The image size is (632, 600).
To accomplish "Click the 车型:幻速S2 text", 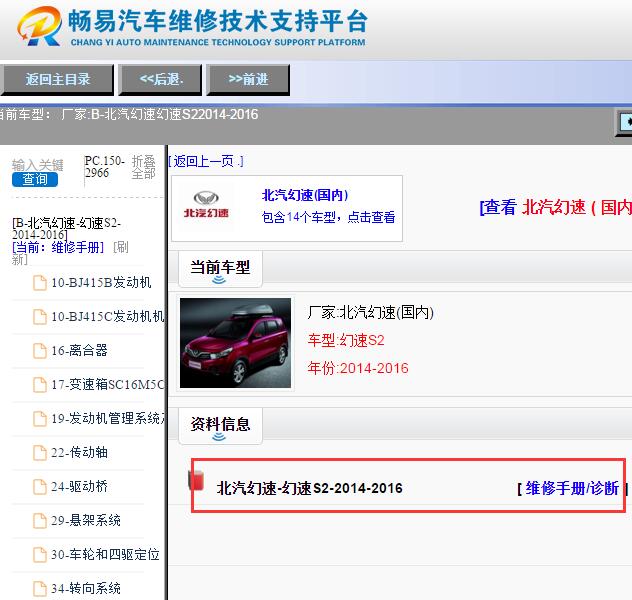I will (346, 340).
